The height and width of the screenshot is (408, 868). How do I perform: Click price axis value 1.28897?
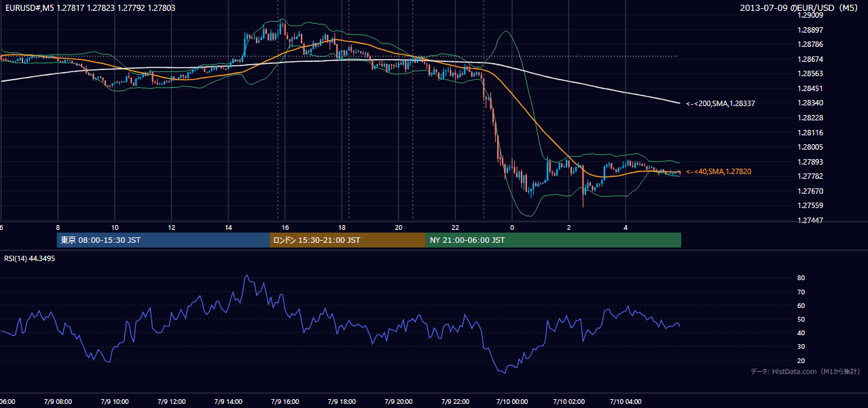[810, 30]
